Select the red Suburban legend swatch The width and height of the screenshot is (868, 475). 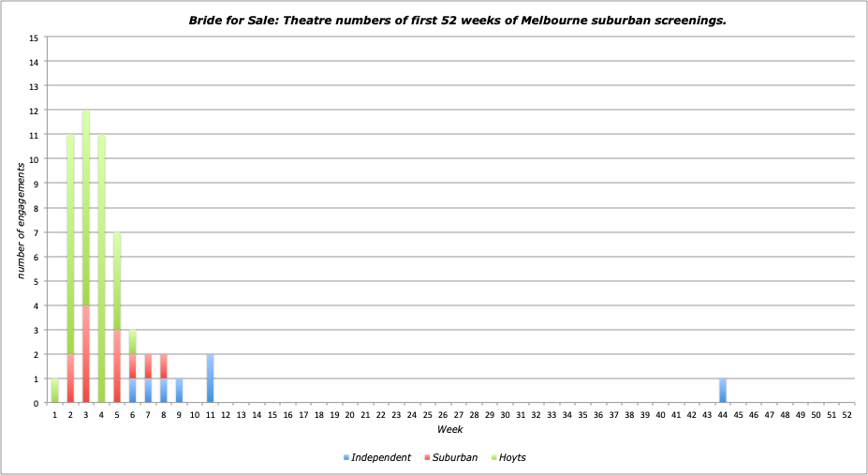[426, 457]
